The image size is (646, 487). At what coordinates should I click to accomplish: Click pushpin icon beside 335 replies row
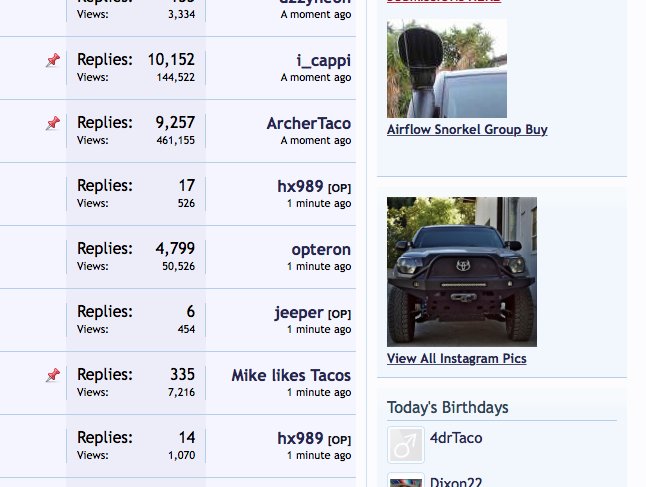point(53,375)
